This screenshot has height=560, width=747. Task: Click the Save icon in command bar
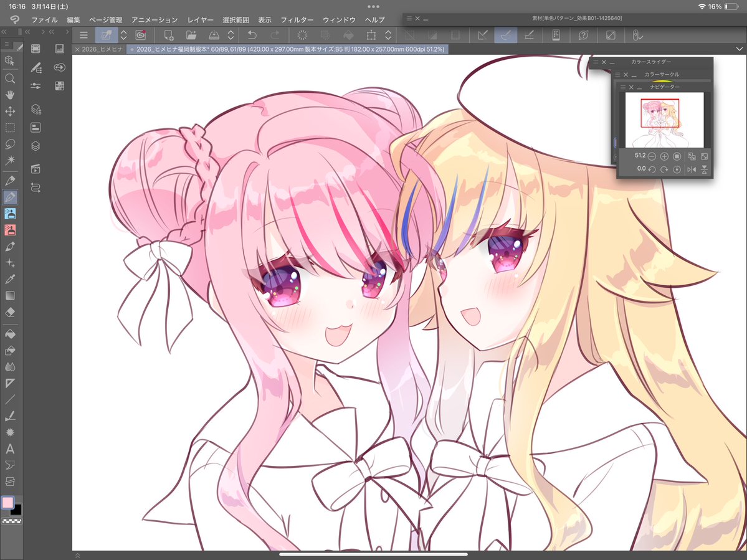[214, 35]
